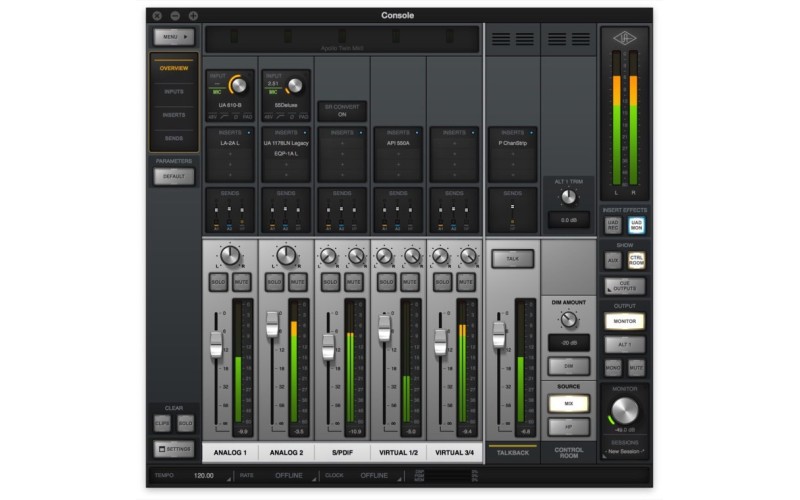Open the MENU dropdown button

pyautogui.click(x=174, y=37)
